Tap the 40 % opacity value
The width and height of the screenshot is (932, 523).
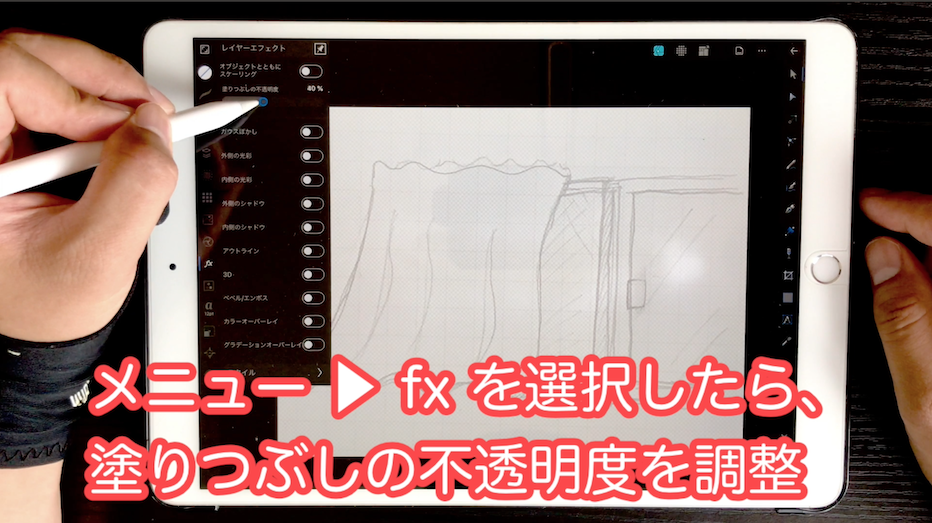[315, 89]
